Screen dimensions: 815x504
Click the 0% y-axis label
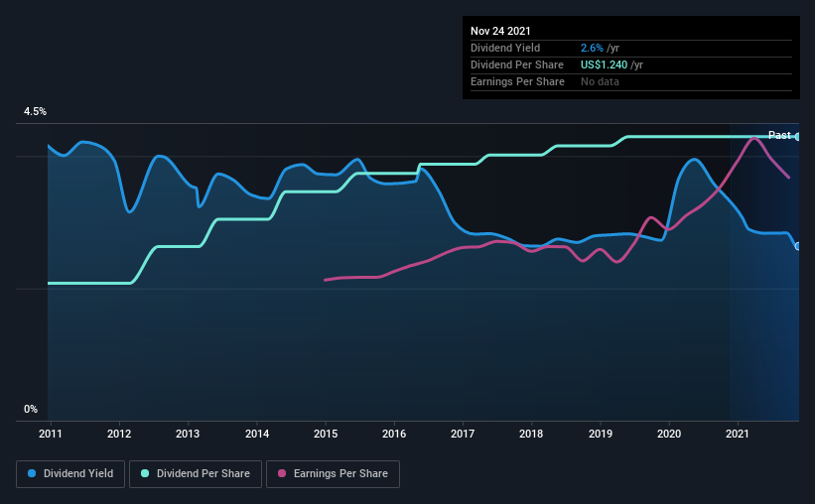click(31, 410)
